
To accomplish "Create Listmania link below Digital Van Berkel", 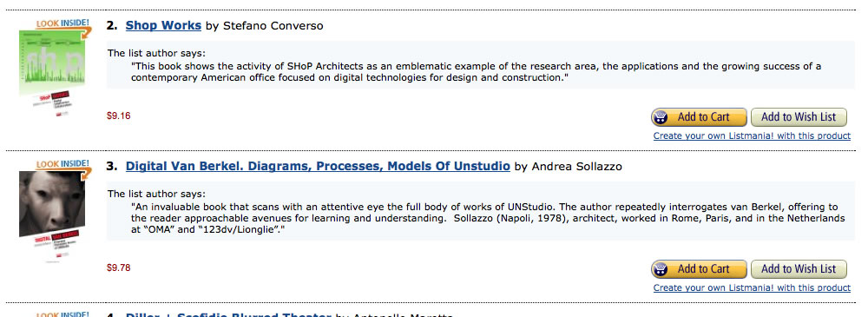I will [752, 287].
